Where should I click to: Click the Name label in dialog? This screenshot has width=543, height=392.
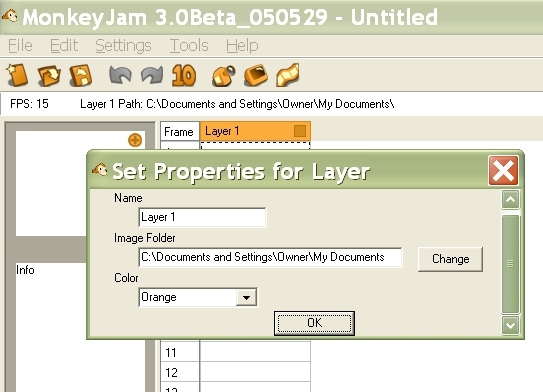click(x=128, y=198)
